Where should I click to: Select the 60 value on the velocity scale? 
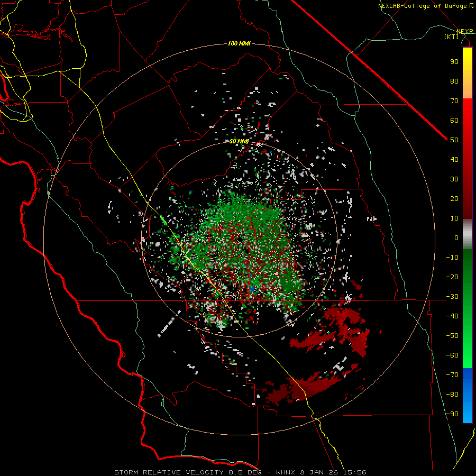click(454, 120)
